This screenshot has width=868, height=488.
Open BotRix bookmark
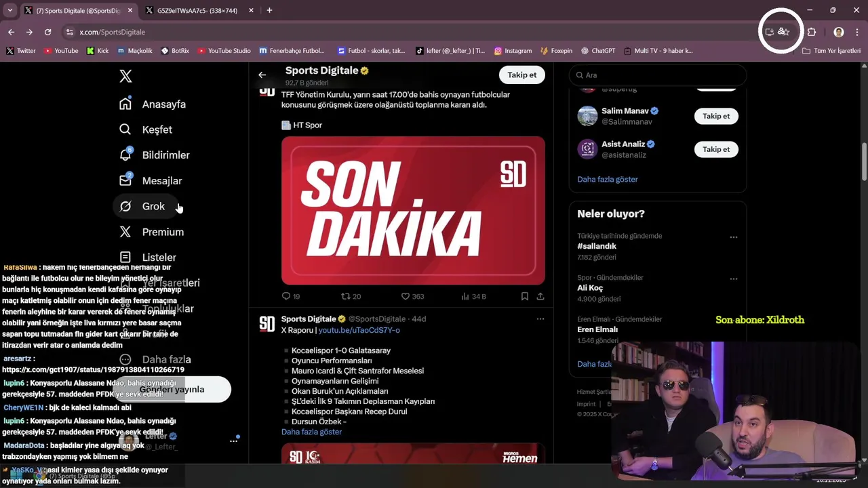coord(175,51)
